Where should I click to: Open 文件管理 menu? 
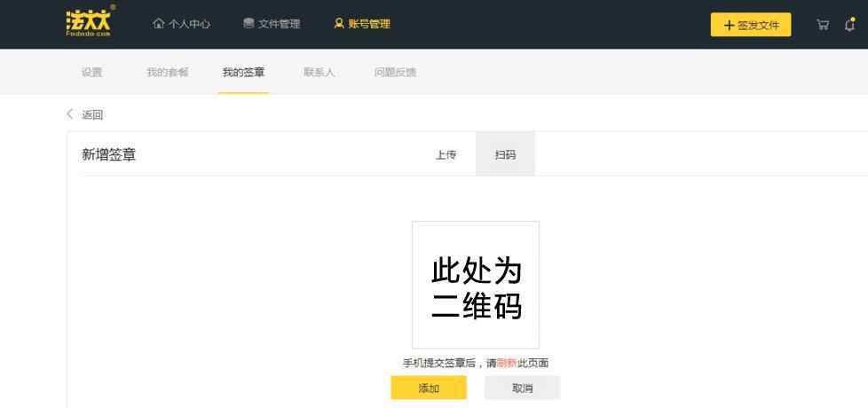272,24
